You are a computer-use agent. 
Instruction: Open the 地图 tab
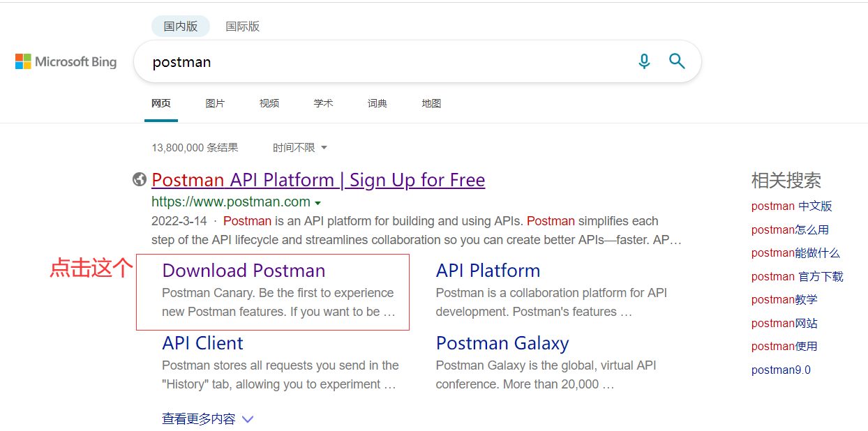pos(431,103)
